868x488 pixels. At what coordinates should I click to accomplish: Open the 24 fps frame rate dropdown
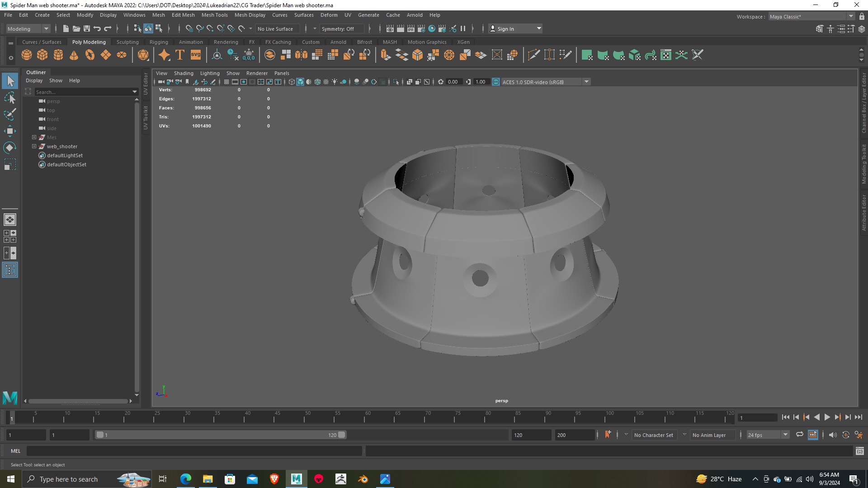point(768,435)
